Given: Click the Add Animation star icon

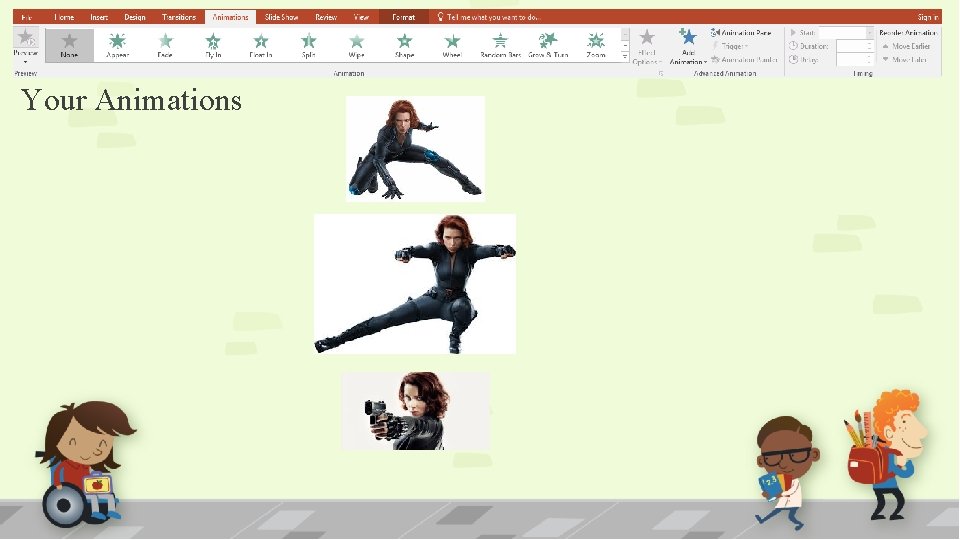Looking at the screenshot, I should pyautogui.click(x=688, y=37).
